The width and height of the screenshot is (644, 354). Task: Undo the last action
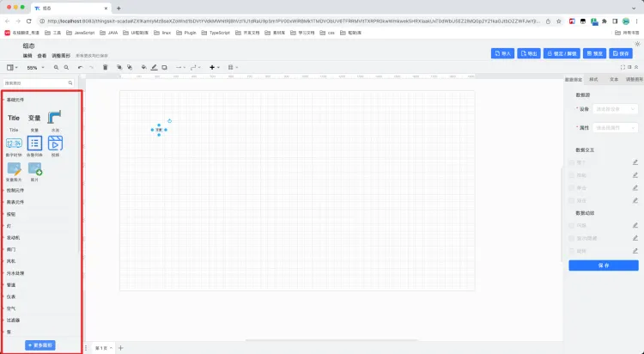coord(80,67)
